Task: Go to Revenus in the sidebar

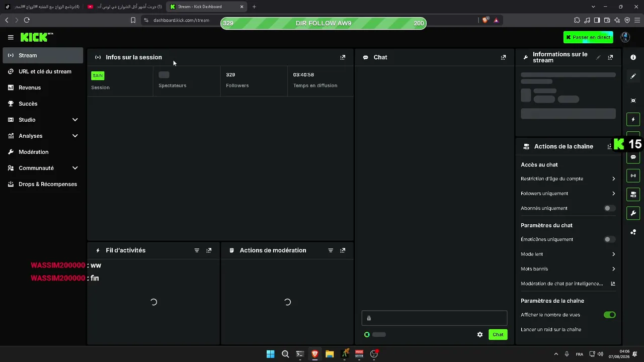Action: tap(43, 87)
